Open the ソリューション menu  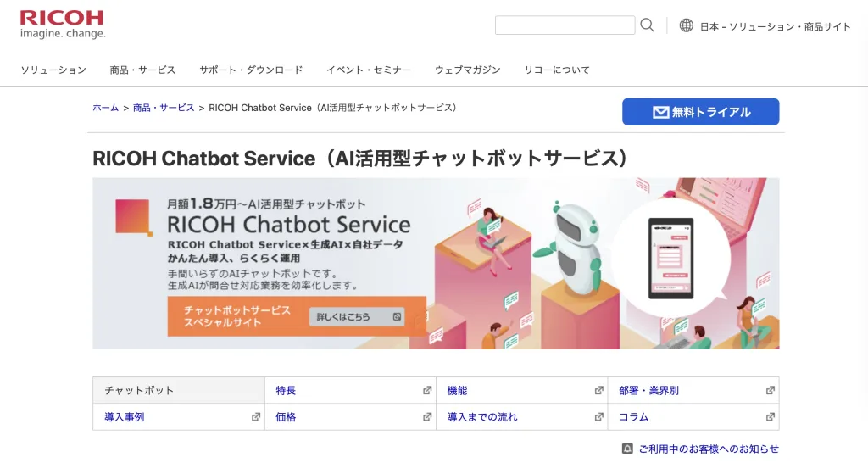53,70
